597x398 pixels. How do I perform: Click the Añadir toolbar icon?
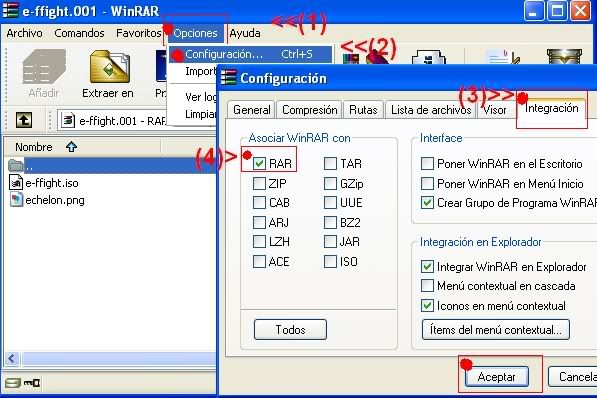point(44,66)
